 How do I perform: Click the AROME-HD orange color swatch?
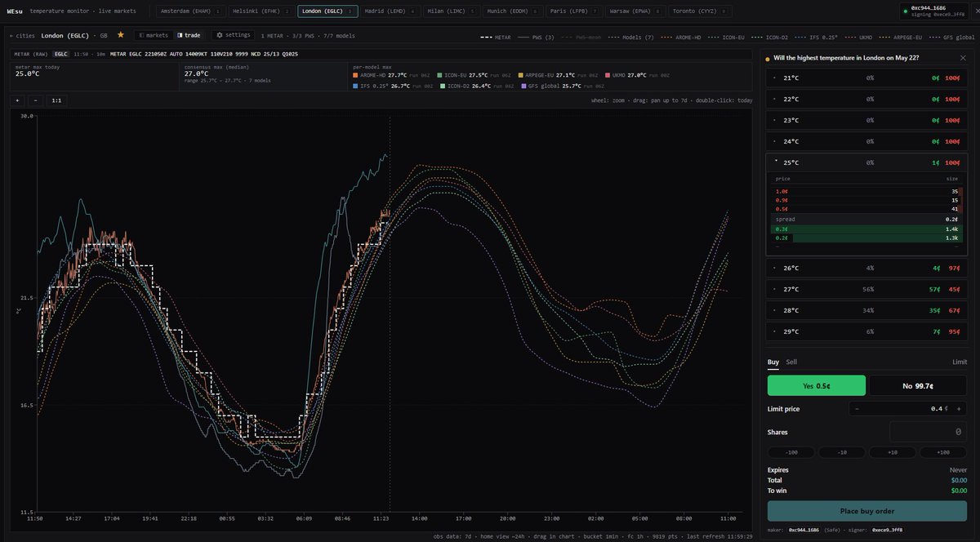[356, 74]
